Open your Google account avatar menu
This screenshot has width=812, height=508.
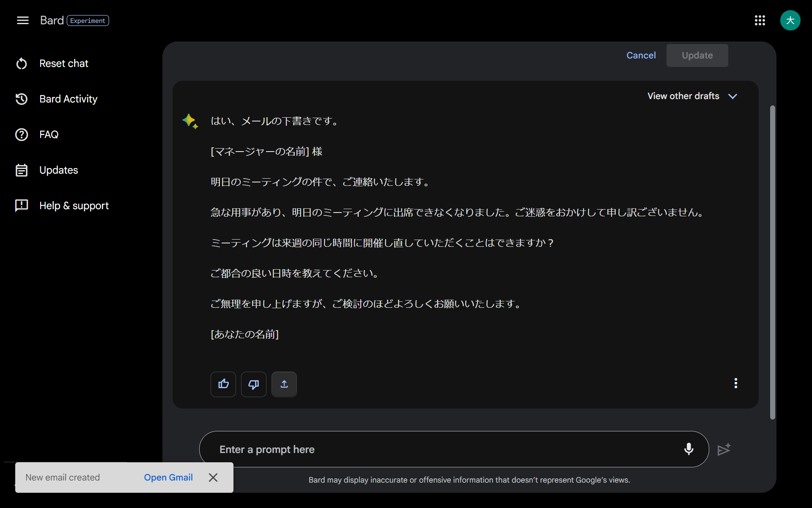click(x=790, y=20)
